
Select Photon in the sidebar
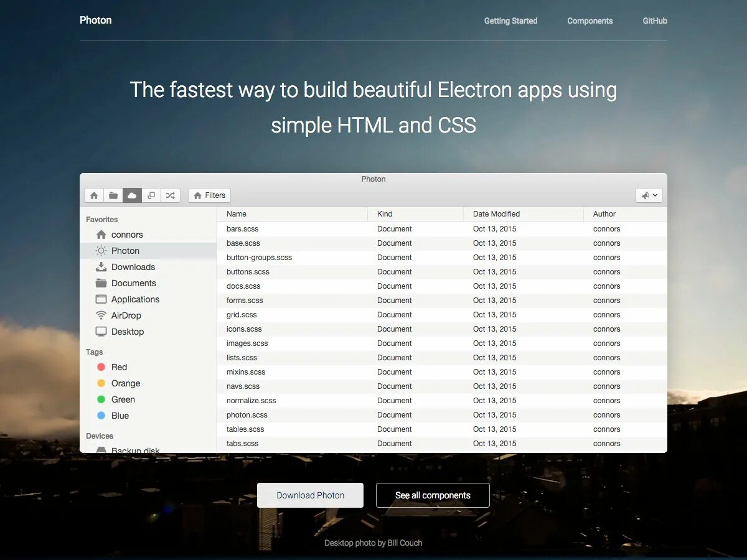[x=148, y=251]
